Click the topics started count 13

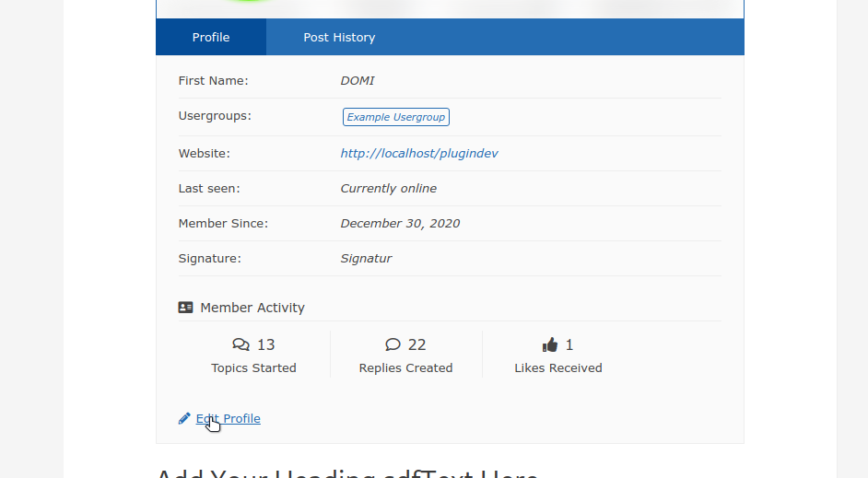pos(265,344)
